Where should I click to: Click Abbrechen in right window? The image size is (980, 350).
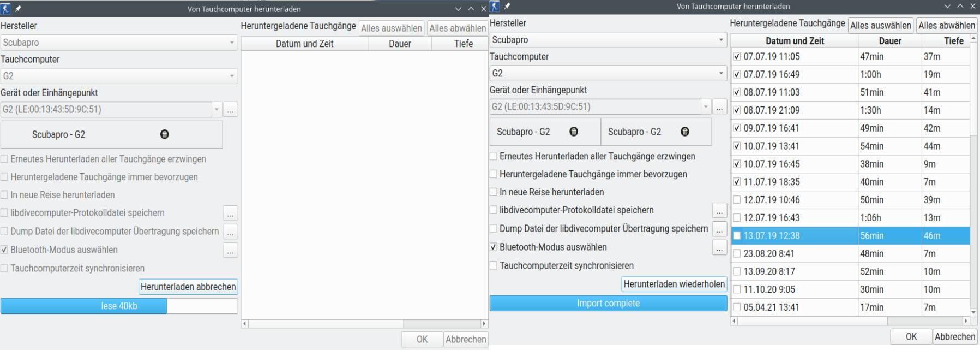click(955, 336)
